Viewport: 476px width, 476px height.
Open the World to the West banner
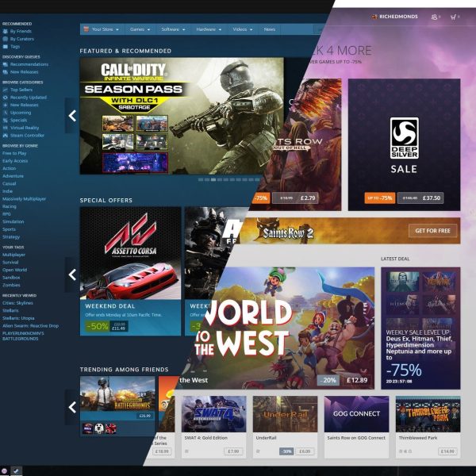coord(281,328)
